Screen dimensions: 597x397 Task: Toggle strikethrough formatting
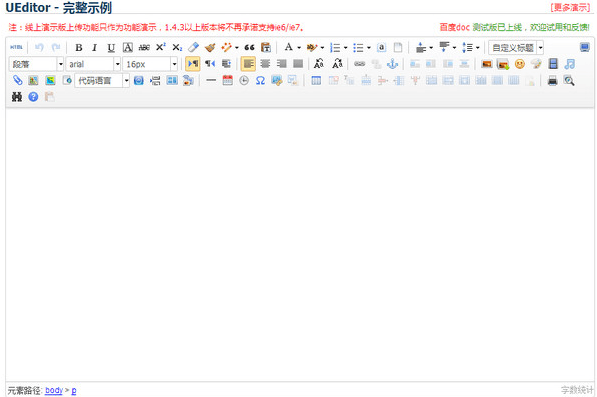pos(144,47)
